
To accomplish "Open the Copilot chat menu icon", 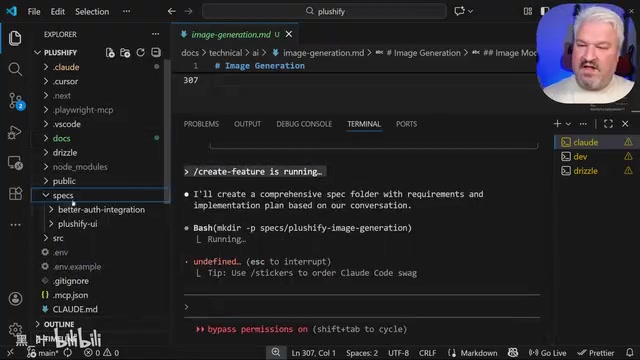I will point(460,11).
